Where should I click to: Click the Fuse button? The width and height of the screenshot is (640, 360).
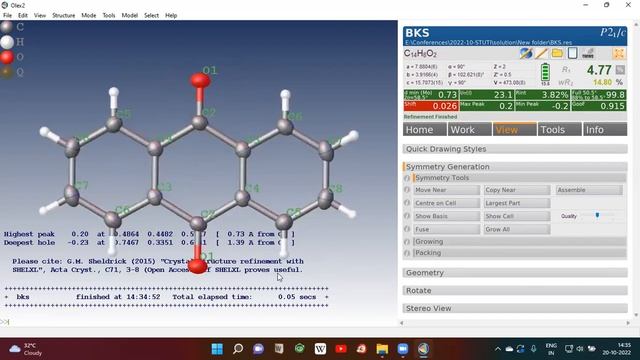446,229
